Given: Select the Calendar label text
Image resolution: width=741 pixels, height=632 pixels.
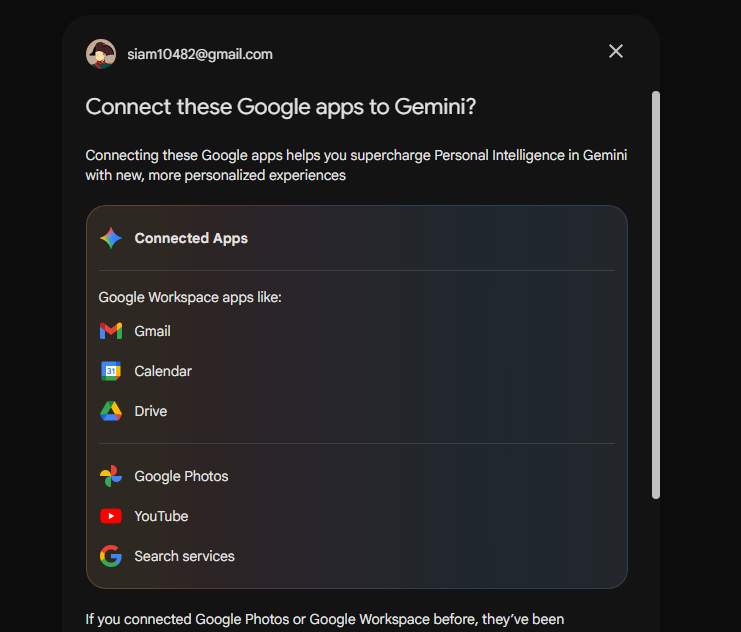Looking at the screenshot, I should point(163,371).
